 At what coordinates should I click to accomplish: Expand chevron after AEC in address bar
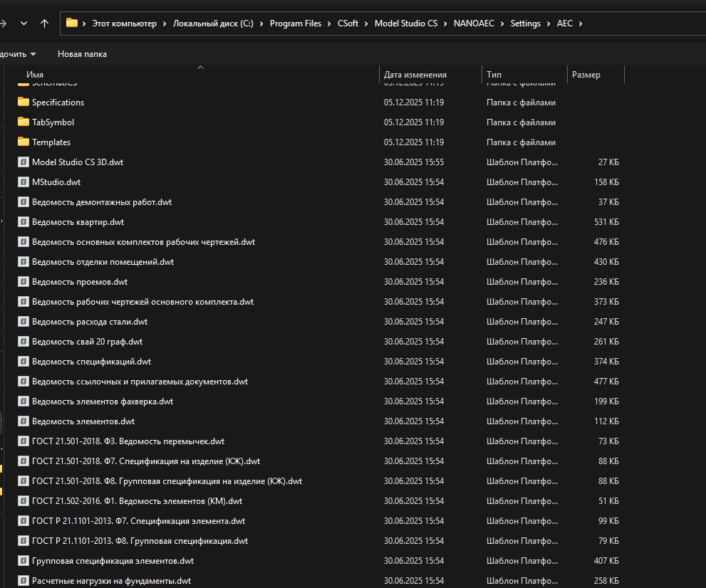pos(581,23)
